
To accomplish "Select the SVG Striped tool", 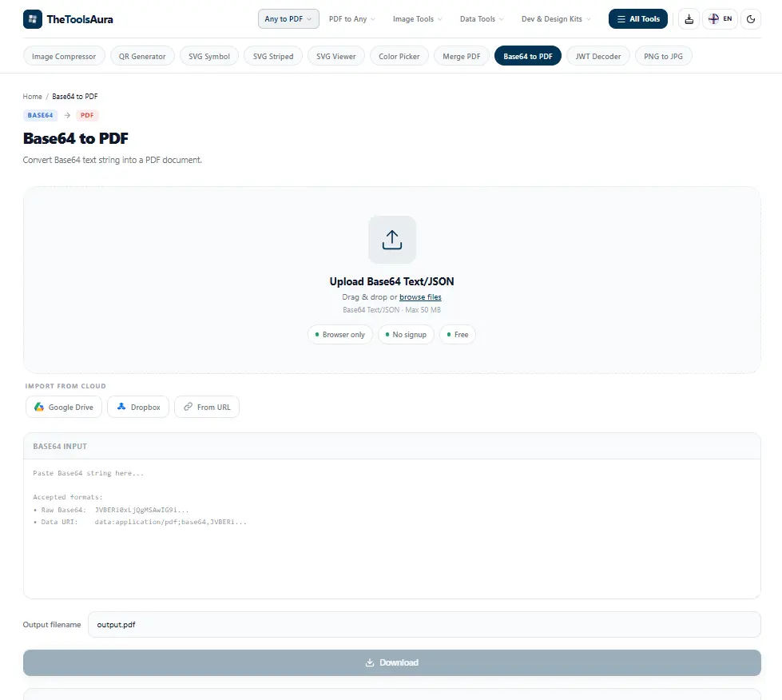I will coord(273,56).
